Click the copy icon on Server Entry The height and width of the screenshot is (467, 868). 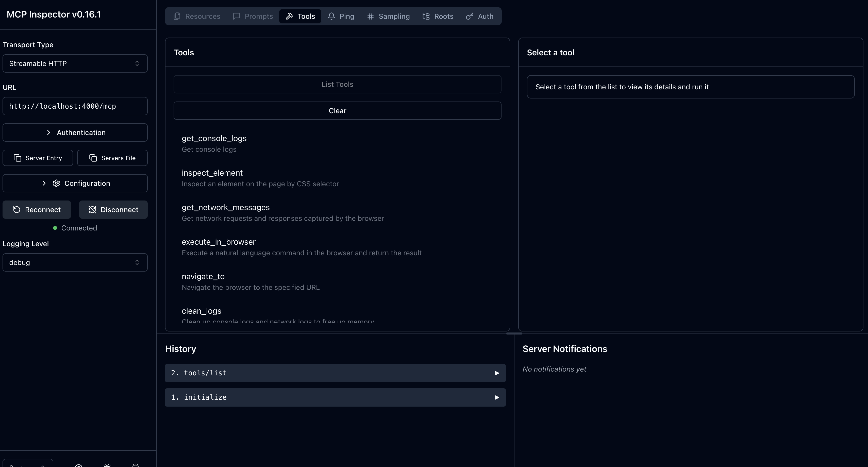(18, 158)
